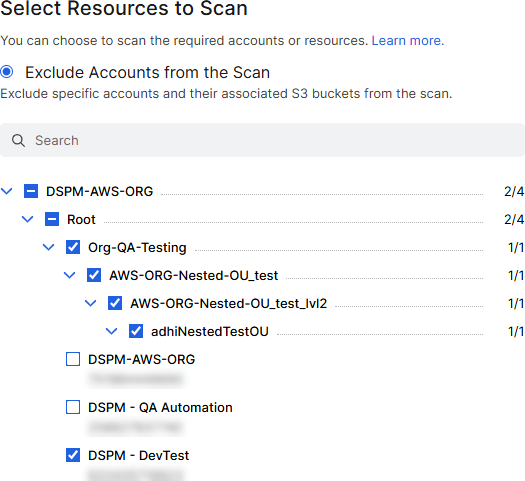Check the DSPM - QA Automation checkbox
Image resolution: width=525 pixels, height=481 pixels.
[x=73, y=407]
